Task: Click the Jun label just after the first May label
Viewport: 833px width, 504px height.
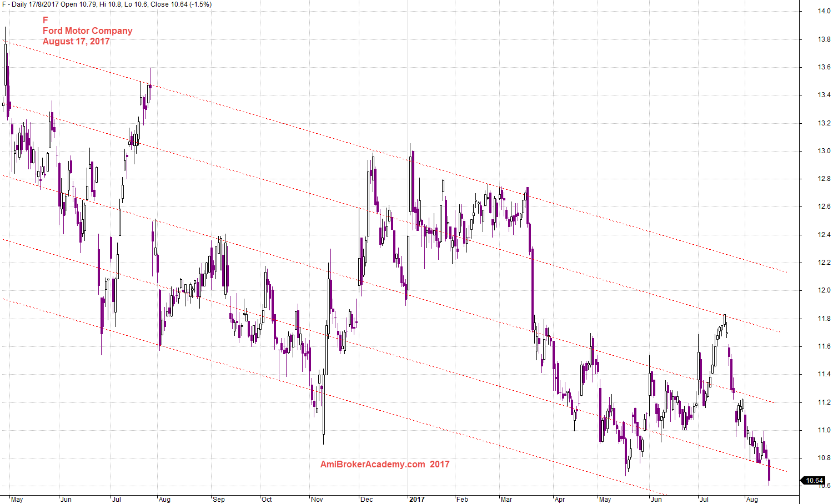Action: [x=66, y=500]
